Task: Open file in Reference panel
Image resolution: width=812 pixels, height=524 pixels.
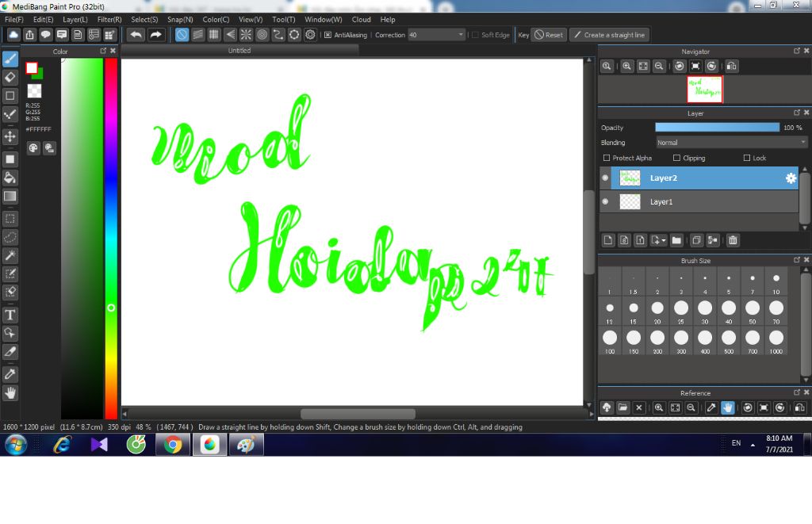Action: (622, 407)
